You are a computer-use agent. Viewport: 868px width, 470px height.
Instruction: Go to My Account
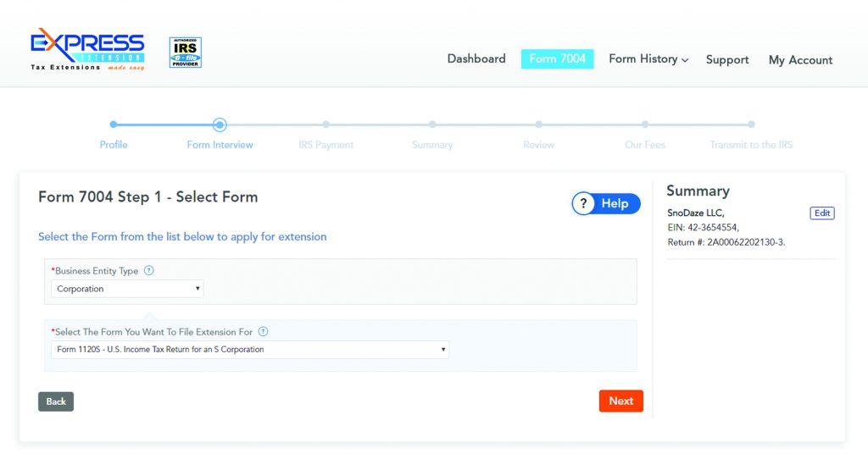click(800, 60)
